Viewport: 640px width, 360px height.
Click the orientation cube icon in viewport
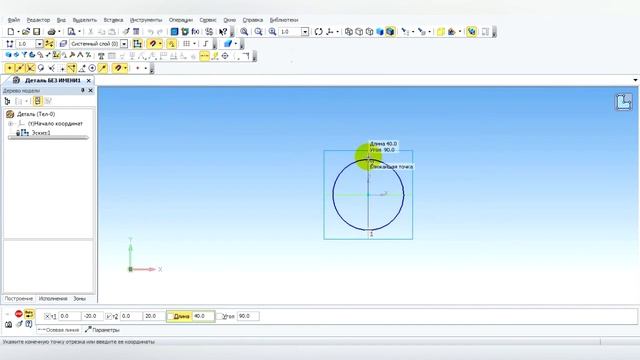624,102
